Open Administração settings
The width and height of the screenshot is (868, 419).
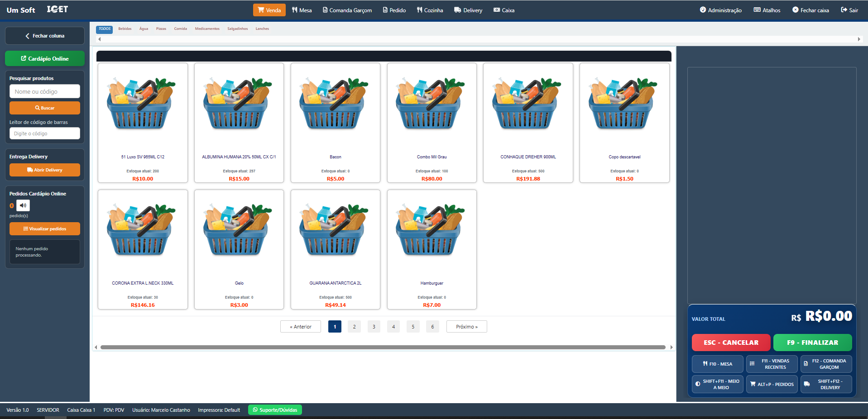pos(720,10)
